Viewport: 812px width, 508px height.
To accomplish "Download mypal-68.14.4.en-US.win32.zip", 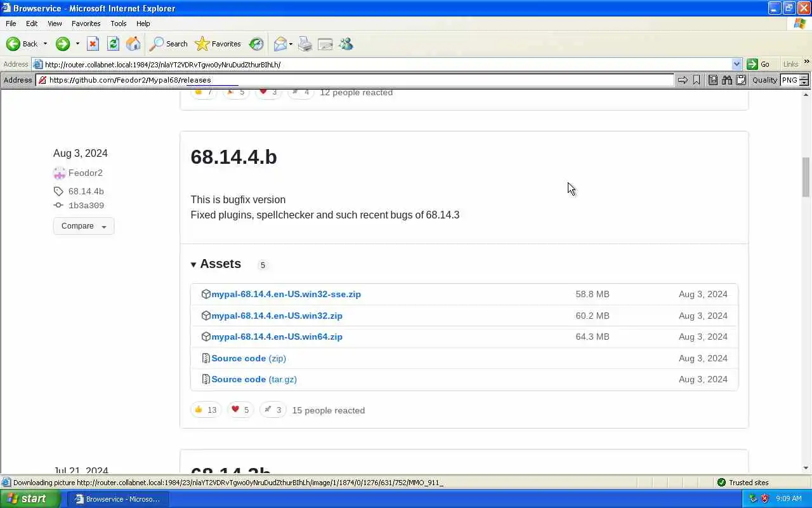I will point(277,316).
